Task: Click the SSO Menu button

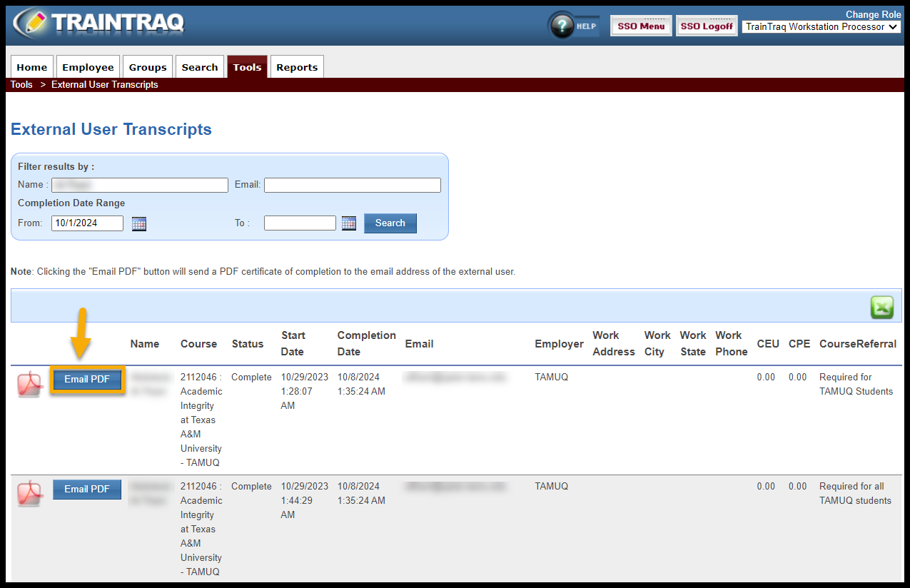Action: [x=641, y=26]
